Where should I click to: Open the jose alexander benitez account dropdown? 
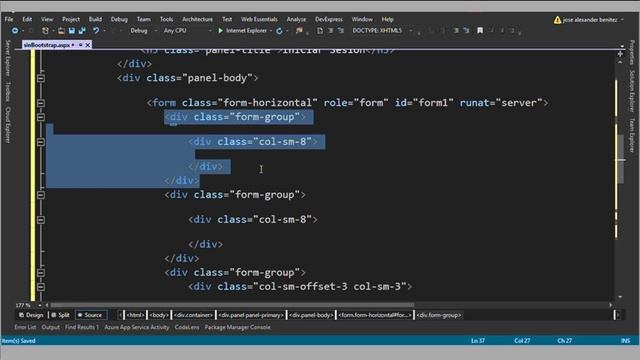(x=622, y=20)
